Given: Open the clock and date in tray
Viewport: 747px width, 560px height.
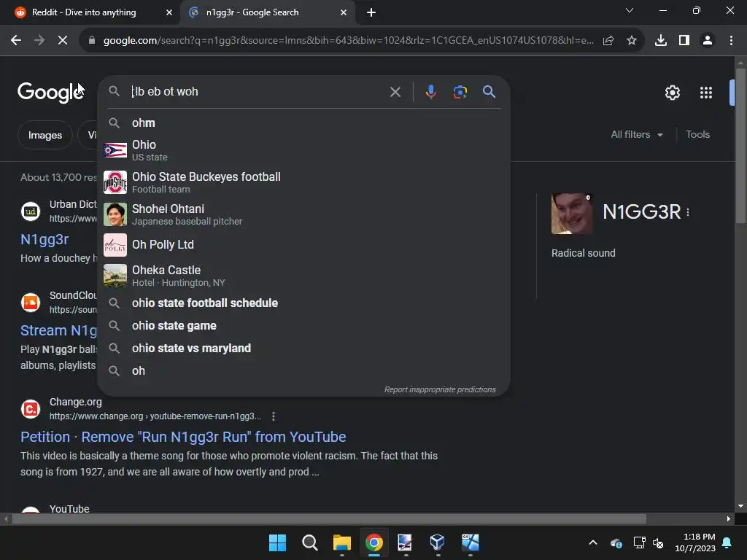Looking at the screenshot, I should [695, 542].
